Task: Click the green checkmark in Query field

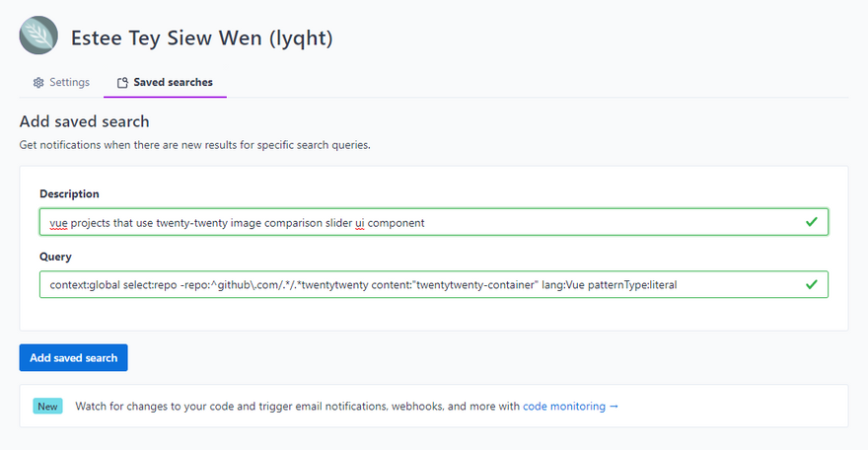Action: 811,284
